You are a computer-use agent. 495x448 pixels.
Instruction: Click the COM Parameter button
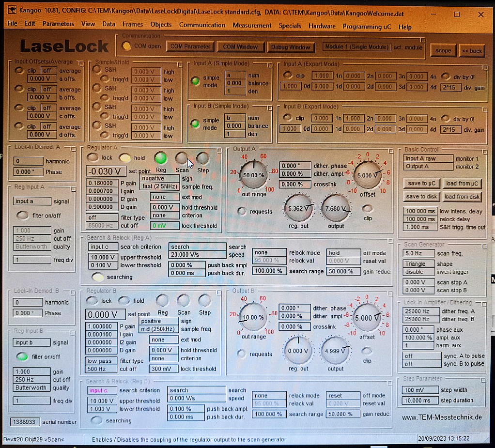click(x=191, y=47)
